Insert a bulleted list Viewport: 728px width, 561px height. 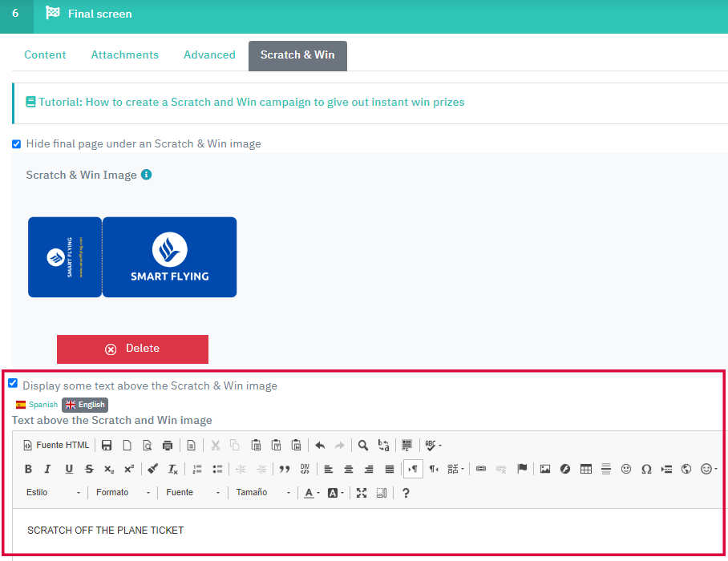217,469
